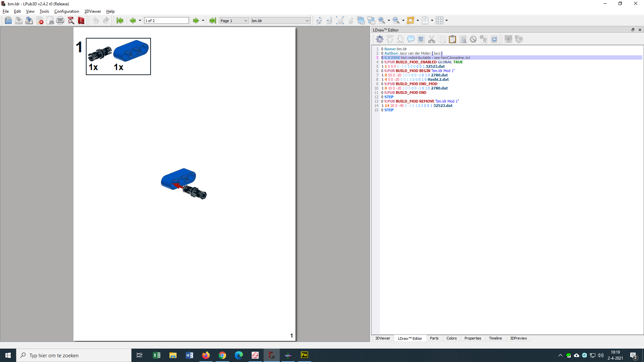Viewport: 644px width, 362px height.
Task: Click the Print file icon
Action: point(60,20)
